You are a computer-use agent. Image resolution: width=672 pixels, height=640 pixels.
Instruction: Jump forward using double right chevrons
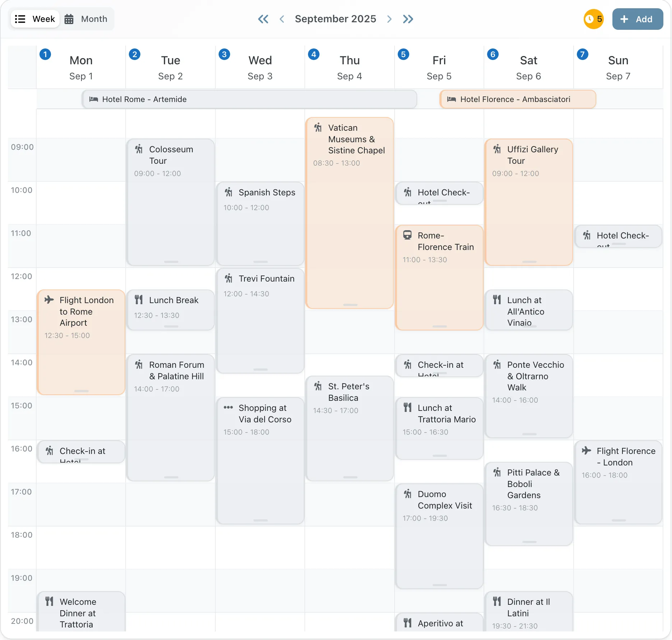click(408, 19)
